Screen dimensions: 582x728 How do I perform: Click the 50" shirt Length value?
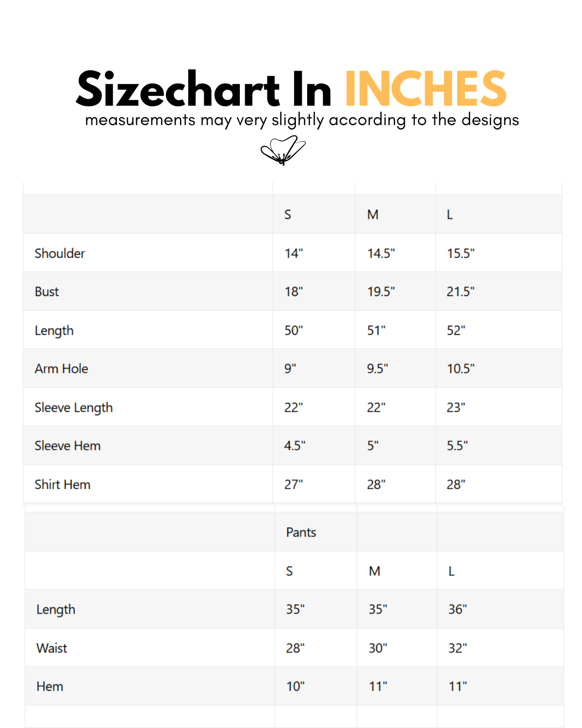tap(294, 331)
